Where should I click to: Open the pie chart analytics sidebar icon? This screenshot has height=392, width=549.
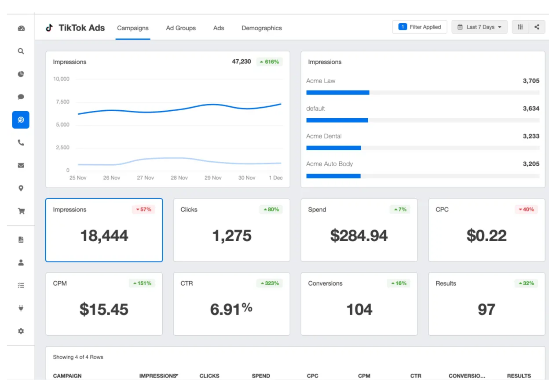click(21, 74)
